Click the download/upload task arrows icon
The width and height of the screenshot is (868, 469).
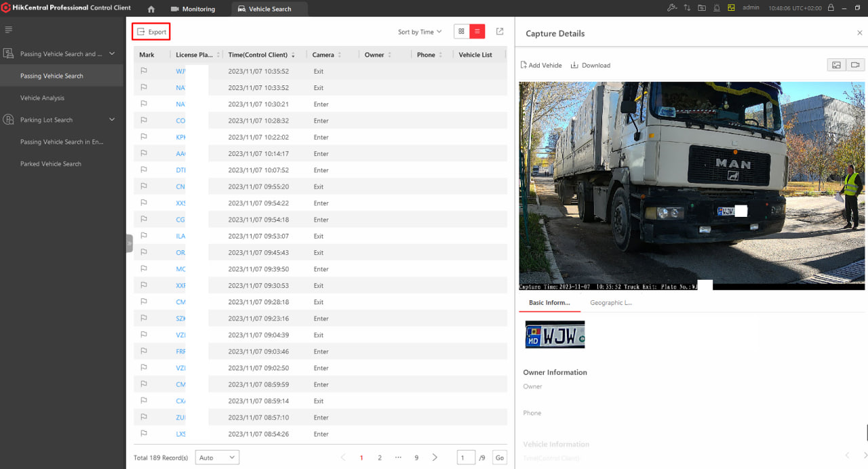coord(687,8)
